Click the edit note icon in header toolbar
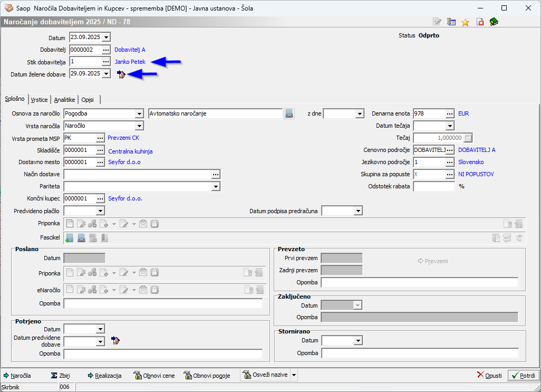The image size is (541, 392). coord(437,22)
